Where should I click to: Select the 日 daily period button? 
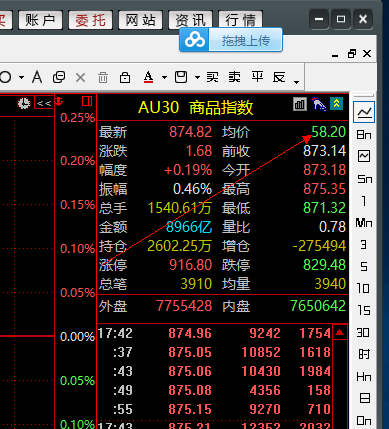[x=364, y=398]
